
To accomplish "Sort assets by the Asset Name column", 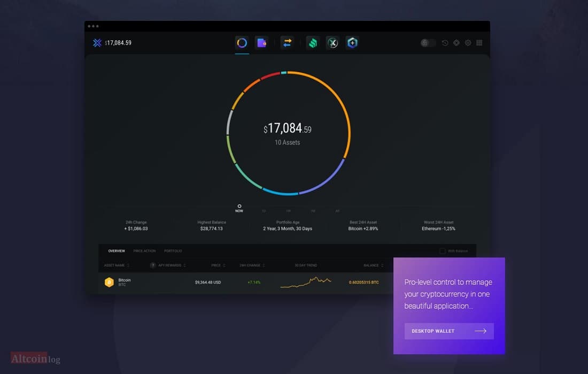I will click(116, 265).
